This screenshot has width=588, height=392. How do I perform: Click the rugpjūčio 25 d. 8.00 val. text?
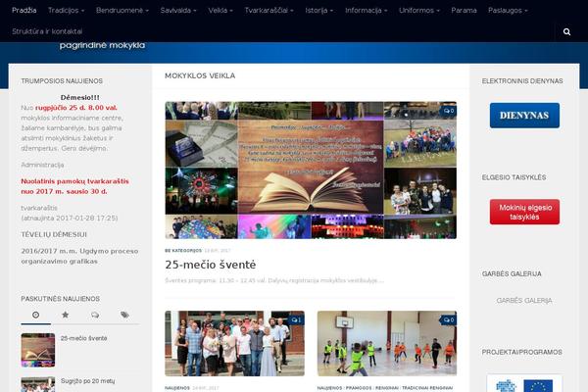(x=76, y=108)
